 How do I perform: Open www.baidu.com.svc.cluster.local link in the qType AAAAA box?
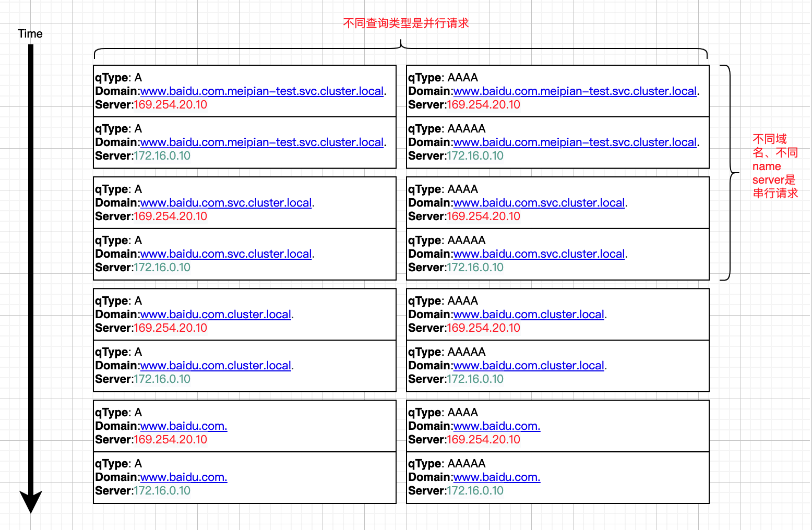(x=539, y=254)
